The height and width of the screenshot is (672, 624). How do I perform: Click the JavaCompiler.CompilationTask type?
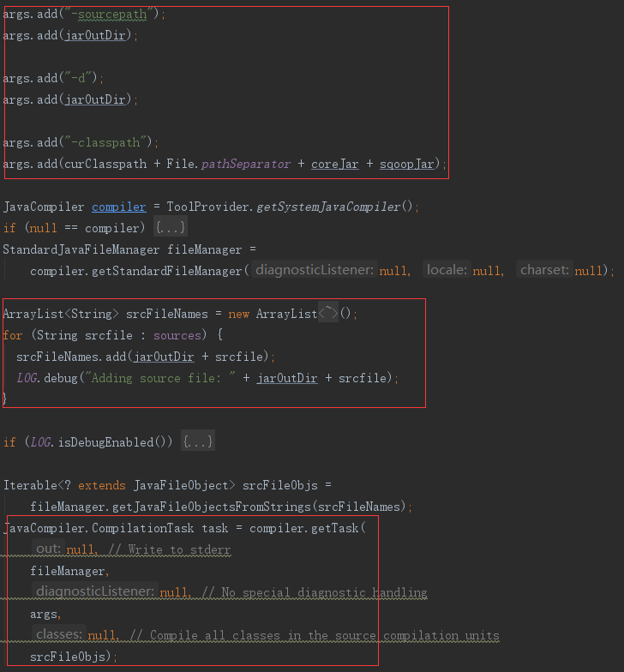(x=99, y=528)
